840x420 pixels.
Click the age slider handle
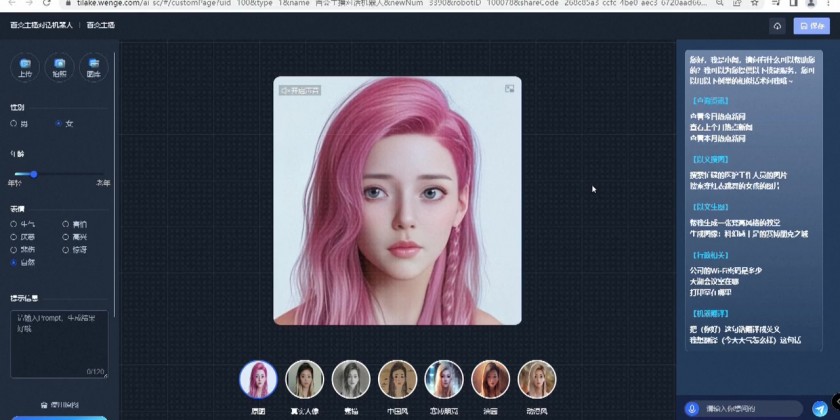[x=33, y=174]
